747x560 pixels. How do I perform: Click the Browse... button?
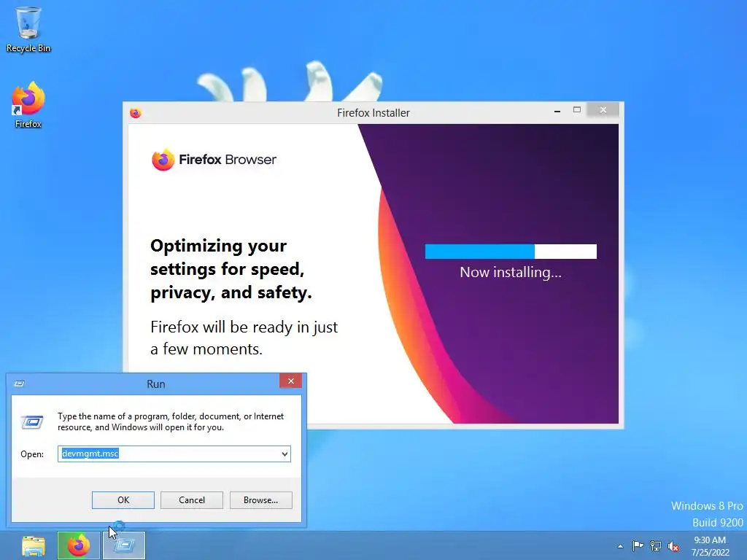tap(260, 500)
